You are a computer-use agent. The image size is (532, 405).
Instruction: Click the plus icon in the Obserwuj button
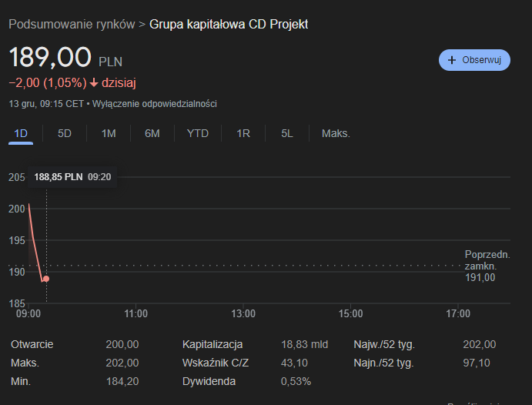(x=452, y=60)
